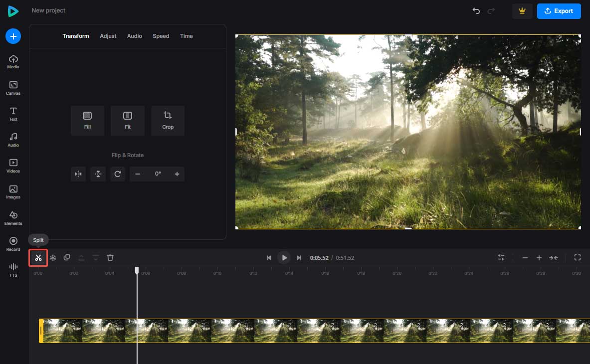Screen dimensions: 590x364
Task: Click the New project title
Action: pos(48,10)
